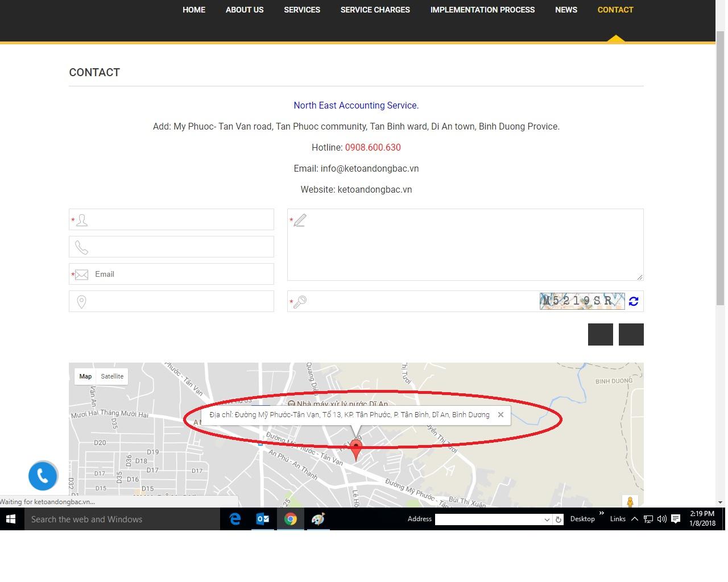Switch map to Map view
This screenshot has width=728, height=582.
coord(85,376)
